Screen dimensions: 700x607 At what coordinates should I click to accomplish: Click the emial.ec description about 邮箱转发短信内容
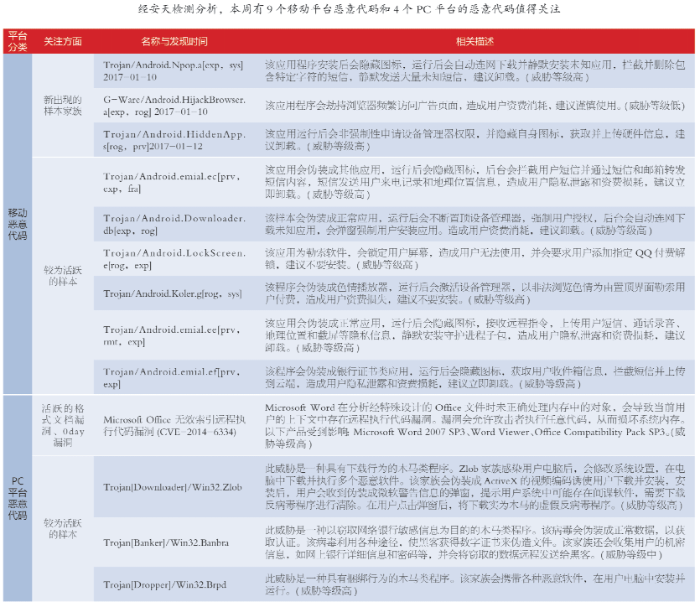pyautogui.click(x=475, y=182)
